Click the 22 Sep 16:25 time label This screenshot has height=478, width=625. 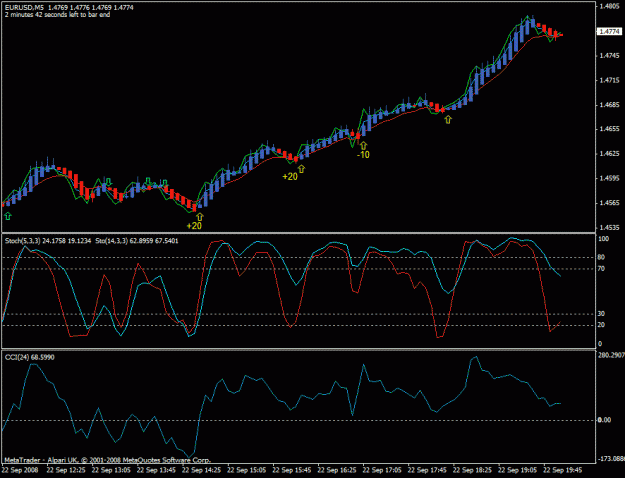[337, 470]
